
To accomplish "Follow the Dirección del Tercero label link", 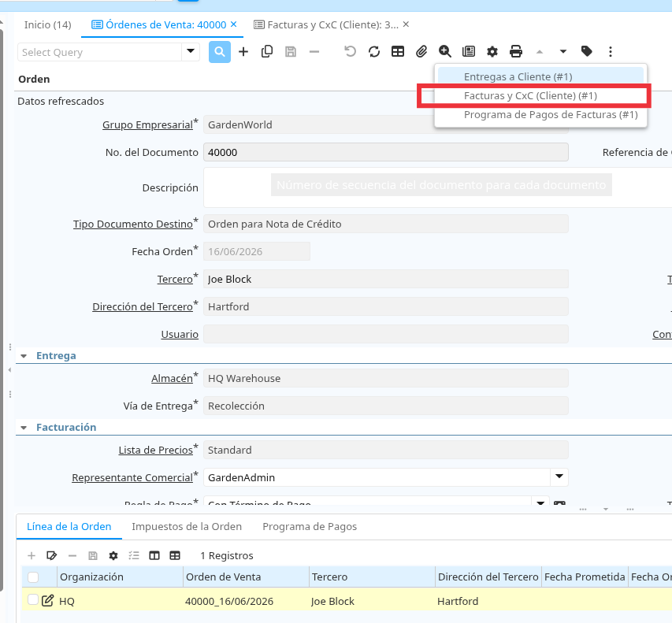I will [x=143, y=307].
